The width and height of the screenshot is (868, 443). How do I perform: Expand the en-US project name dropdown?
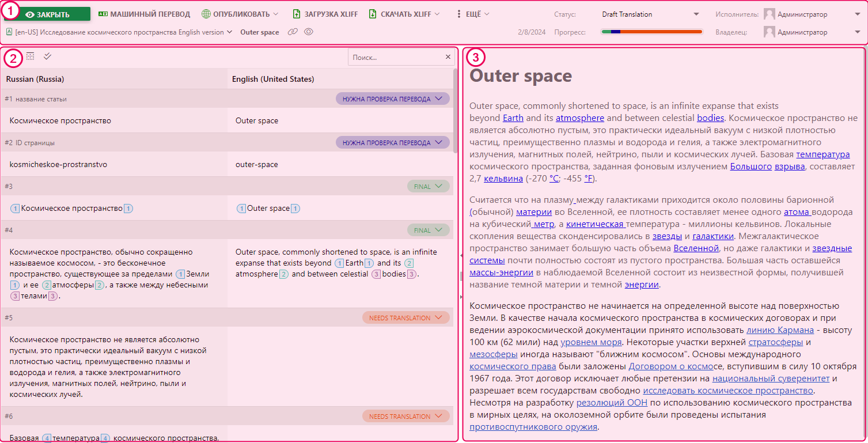(230, 32)
